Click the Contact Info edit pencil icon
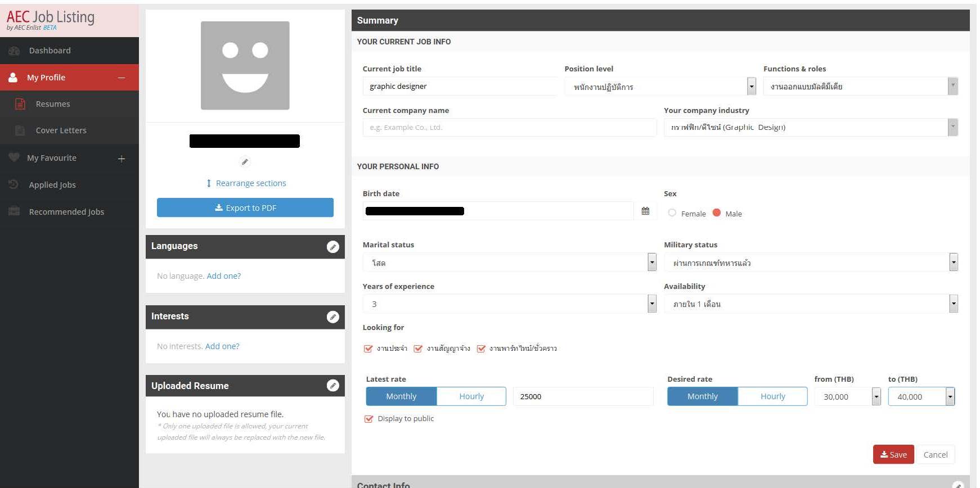The height and width of the screenshot is (488, 980). click(957, 485)
